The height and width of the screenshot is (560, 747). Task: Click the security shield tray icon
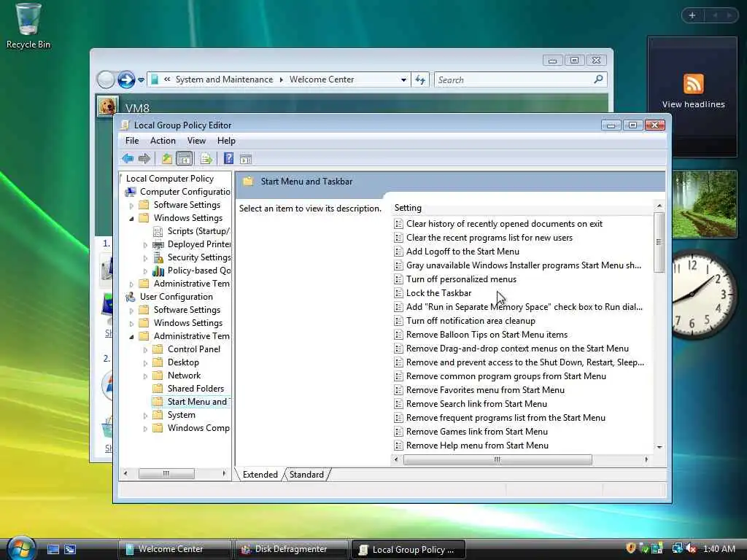coord(630,548)
